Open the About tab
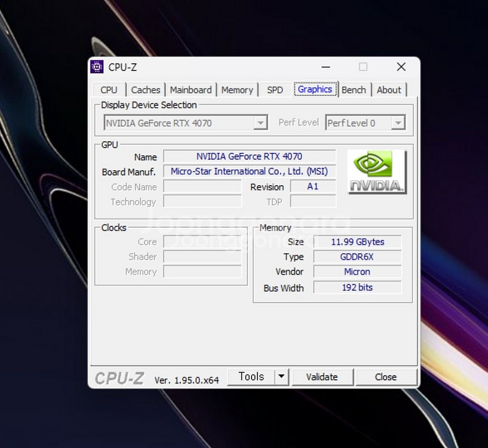The height and width of the screenshot is (448, 488). point(389,90)
